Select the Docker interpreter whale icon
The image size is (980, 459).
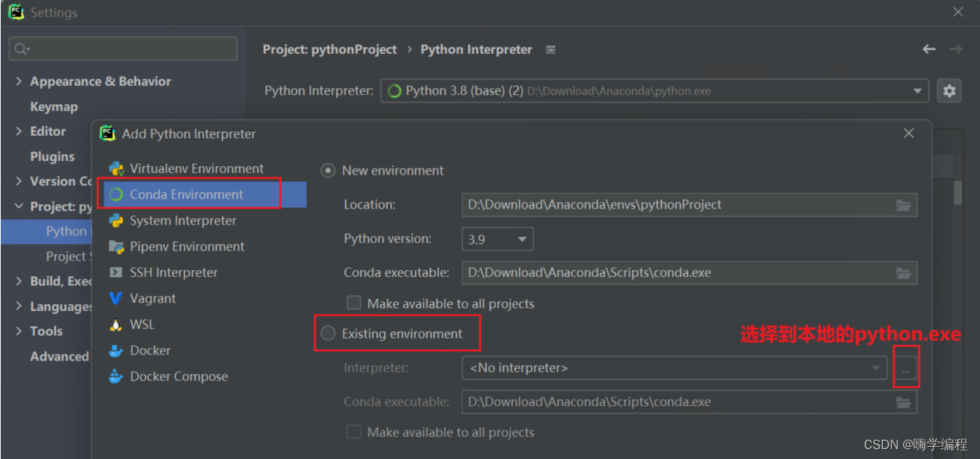point(116,351)
